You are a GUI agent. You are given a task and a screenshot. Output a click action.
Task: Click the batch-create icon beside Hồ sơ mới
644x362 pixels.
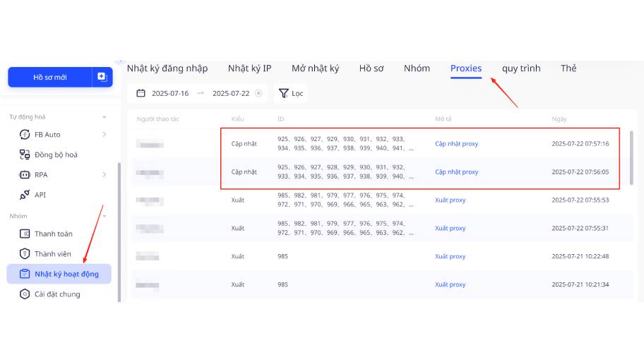tap(102, 77)
